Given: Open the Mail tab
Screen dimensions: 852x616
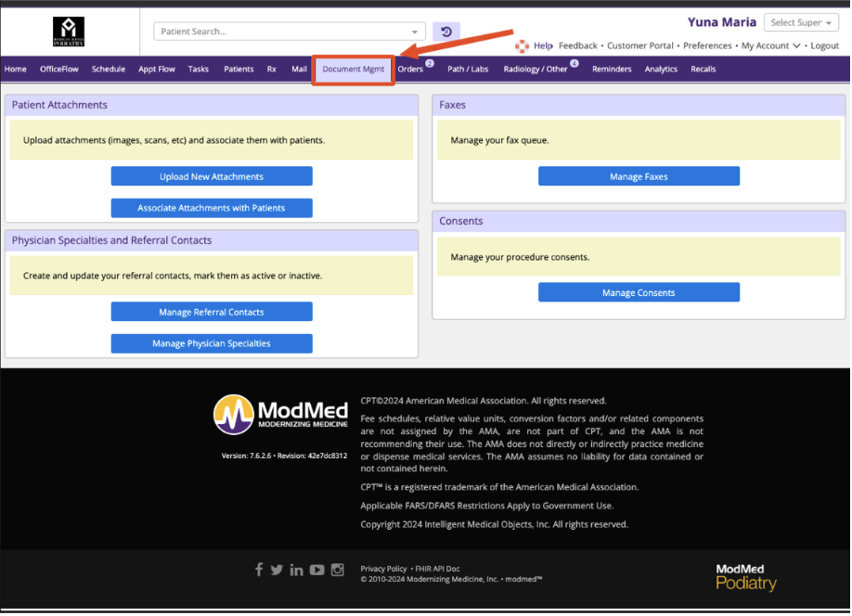Looking at the screenshot, I should (x=299, y=69).
